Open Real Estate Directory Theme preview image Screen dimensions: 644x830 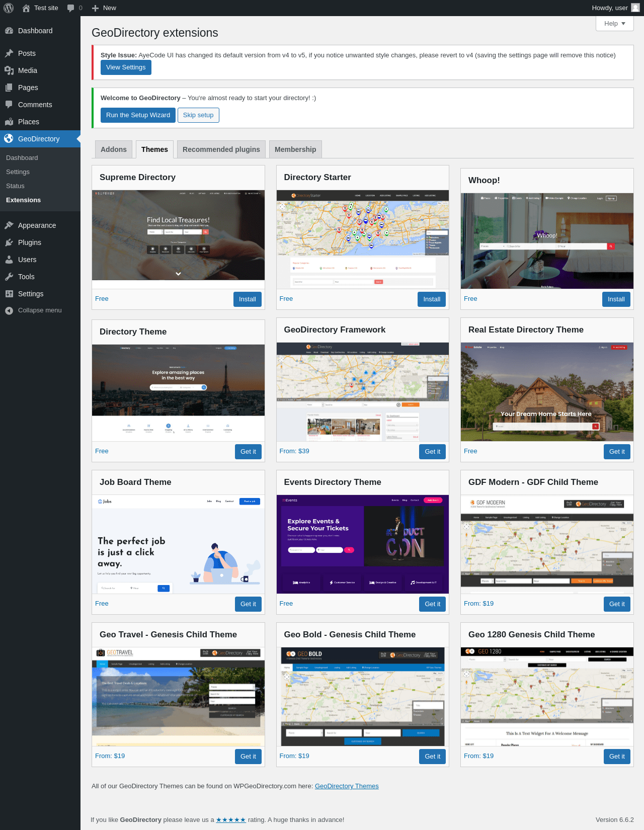click(547, 392)
